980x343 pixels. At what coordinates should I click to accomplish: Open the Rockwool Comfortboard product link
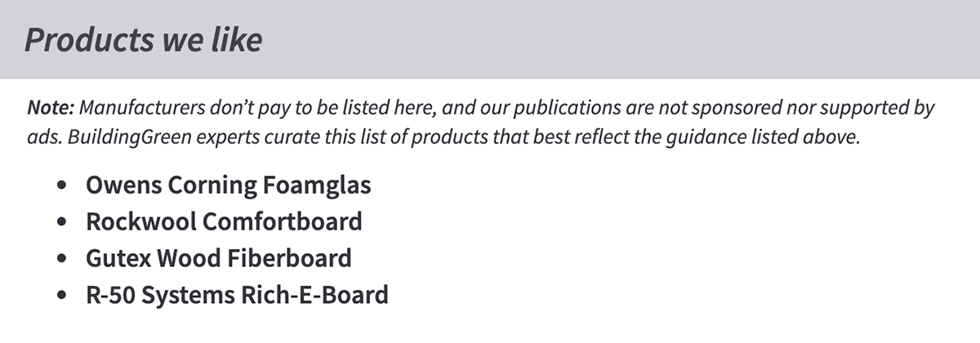224,221
